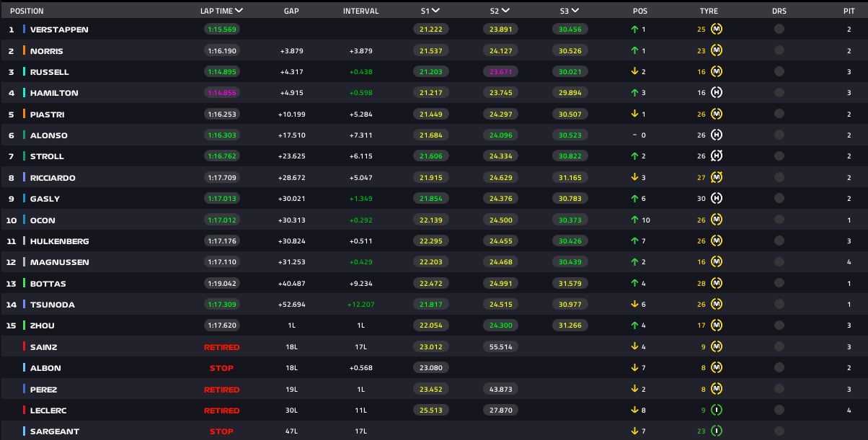Click the DRS column header
The height and width of the screenshot is (440, 868).
(779, 12)
